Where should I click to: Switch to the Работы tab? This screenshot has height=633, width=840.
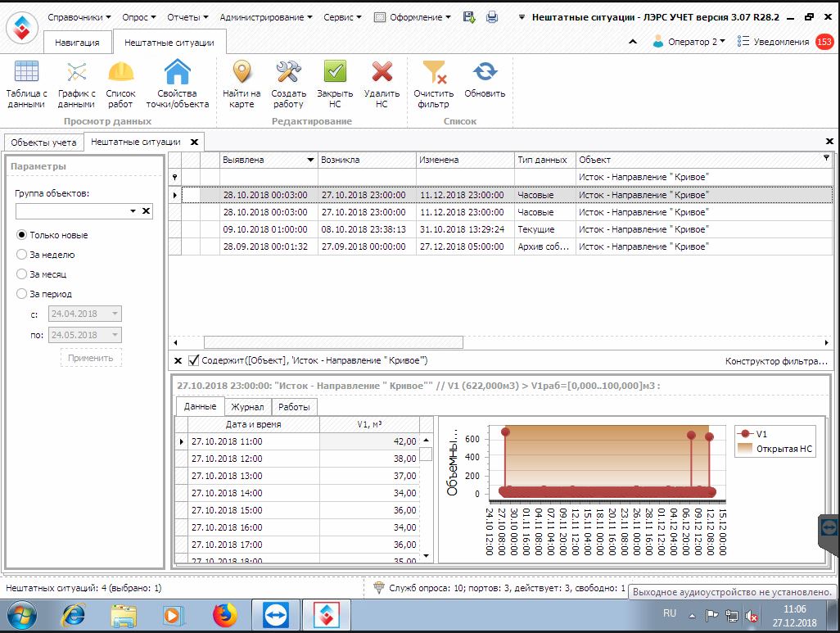pos(294,407)
